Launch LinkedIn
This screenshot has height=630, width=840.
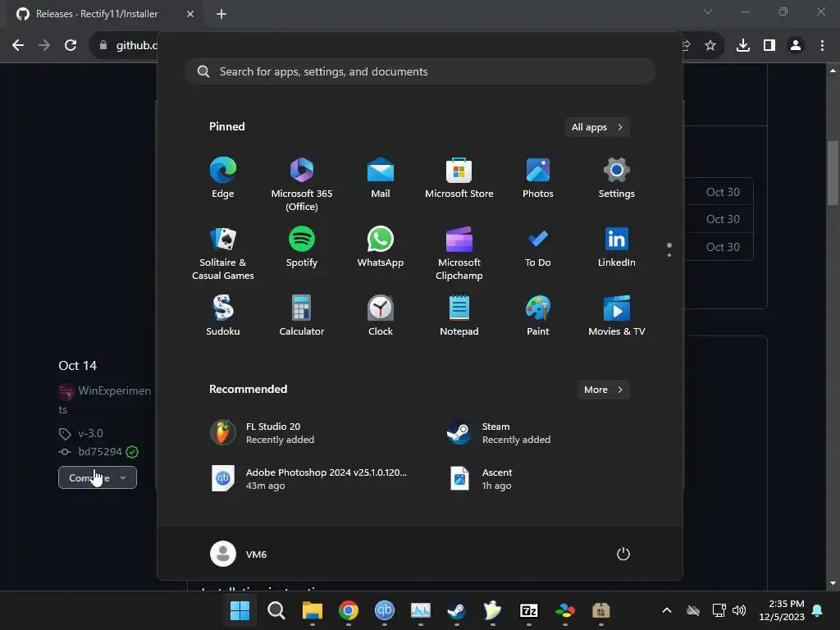pyautogui.click(x=617, y=248)
